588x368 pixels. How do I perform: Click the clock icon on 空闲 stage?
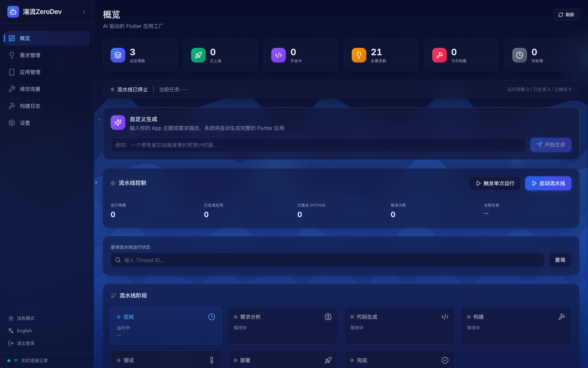pyautogui.click(x=212, y=317)
